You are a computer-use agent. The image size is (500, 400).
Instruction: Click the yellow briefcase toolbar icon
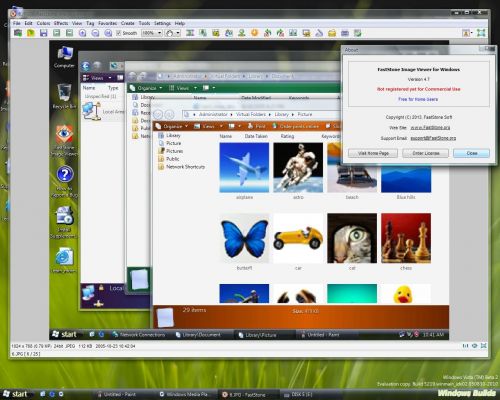pyautogui.click(x=332, y=33)
